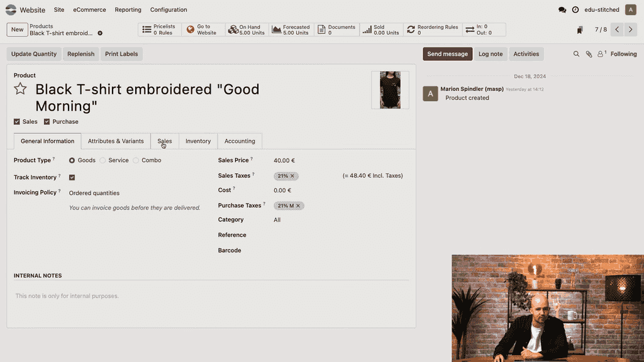The image size is (644, 362).
Task: Switch to the Attributes & Variants tab
Action: tap(116, 141)
